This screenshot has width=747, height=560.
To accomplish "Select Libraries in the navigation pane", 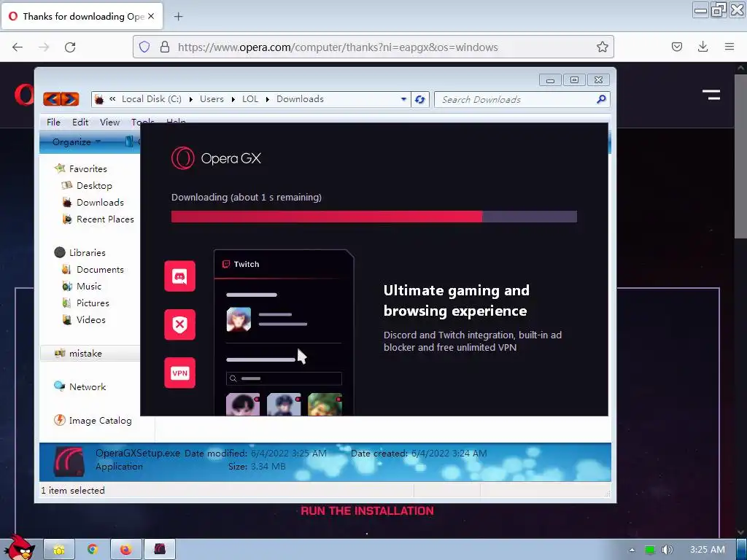I will pyautogui.click(x=88, y=253).
